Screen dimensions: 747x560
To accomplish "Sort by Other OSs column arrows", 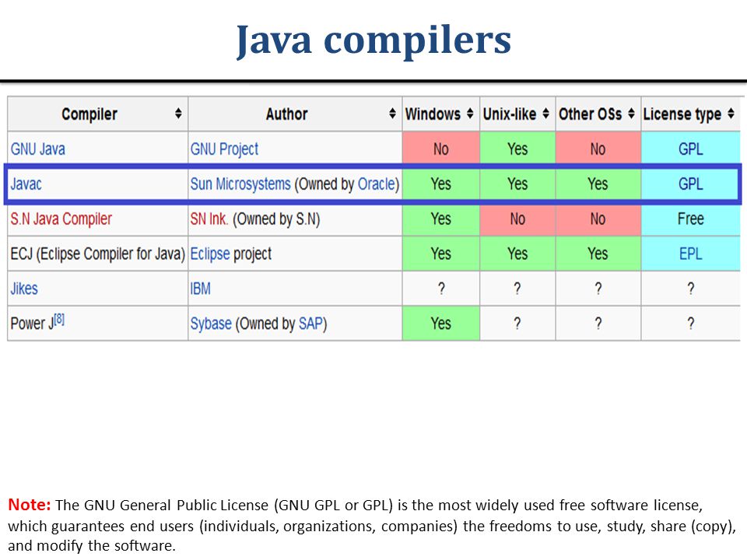I will click(631, 114).
